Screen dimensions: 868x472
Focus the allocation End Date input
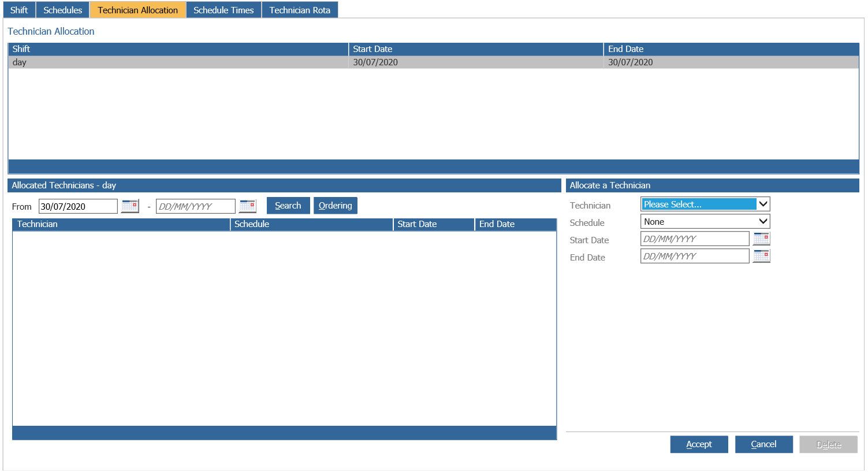[695, 256]
